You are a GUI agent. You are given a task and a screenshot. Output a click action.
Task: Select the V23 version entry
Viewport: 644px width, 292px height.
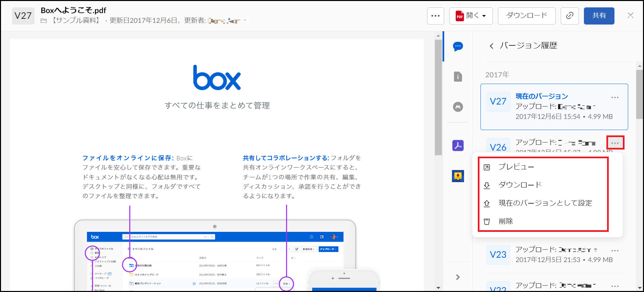coord(554,255)
